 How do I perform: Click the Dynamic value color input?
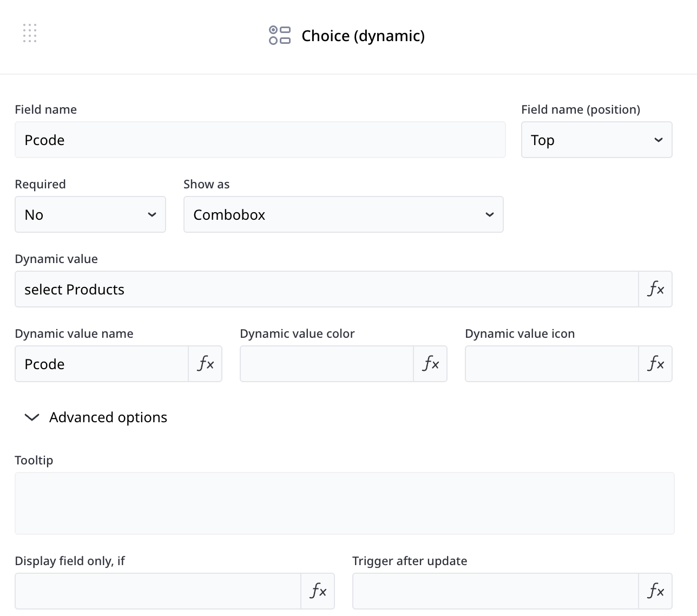pos(327,364)
